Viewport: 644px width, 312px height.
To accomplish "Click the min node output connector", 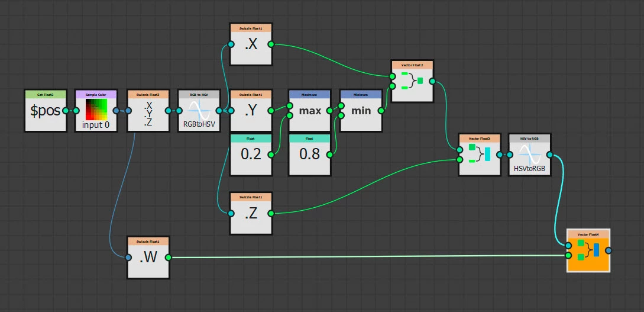I will pyautogui.click(x=381, y=111).
